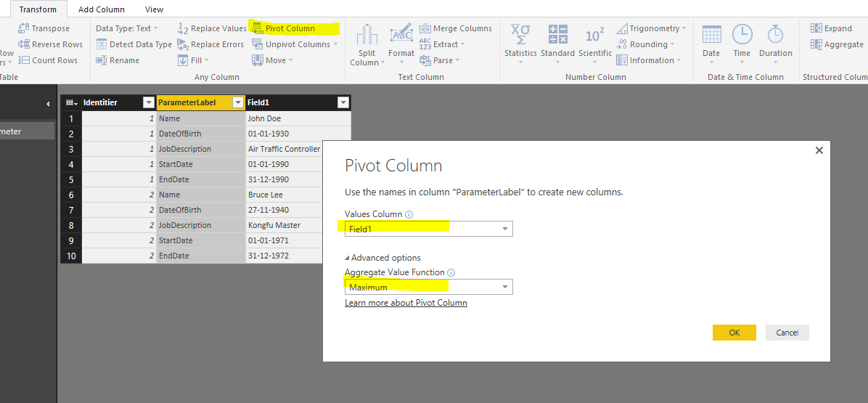Click Cancel in Pivot Column dialog
The width and height of the screenshot is (868, 403).
(787, 332)
